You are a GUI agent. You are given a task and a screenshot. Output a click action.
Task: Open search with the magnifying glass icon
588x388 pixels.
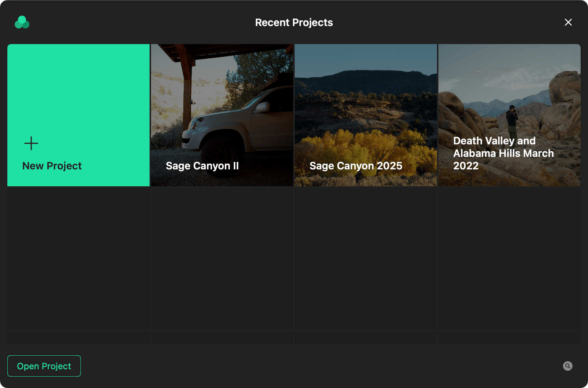point(567,366)
